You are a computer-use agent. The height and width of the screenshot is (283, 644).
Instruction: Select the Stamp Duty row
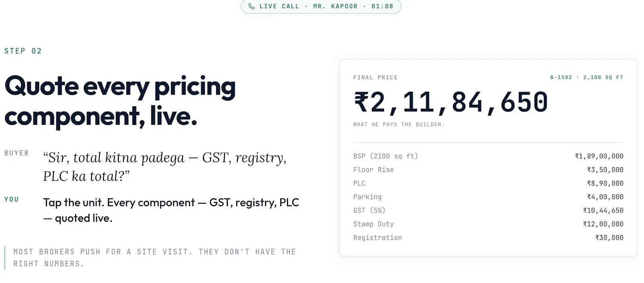coord(488,224)
